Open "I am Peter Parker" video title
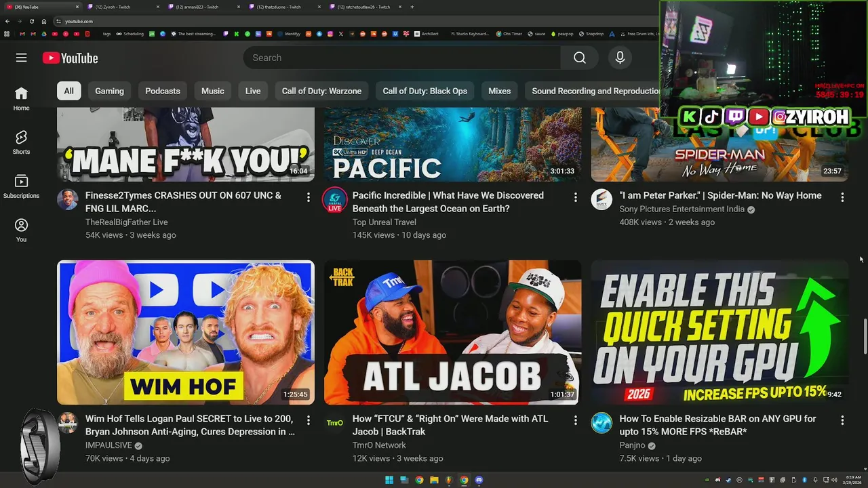 point(720,195)
